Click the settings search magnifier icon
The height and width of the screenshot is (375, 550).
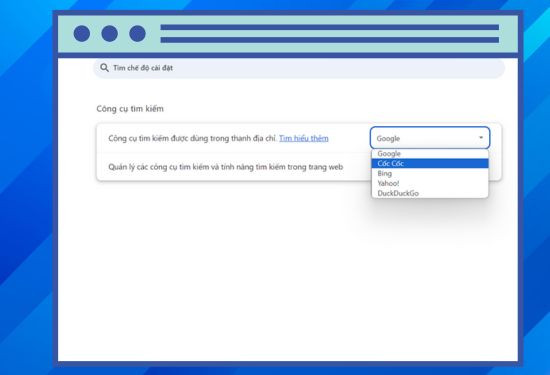[x=104, y=68]
